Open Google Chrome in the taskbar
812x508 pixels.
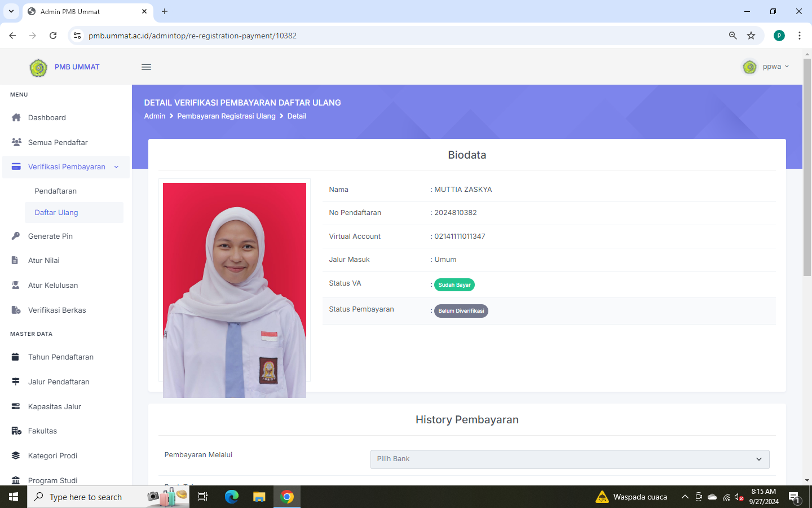[x=287, y=497]
